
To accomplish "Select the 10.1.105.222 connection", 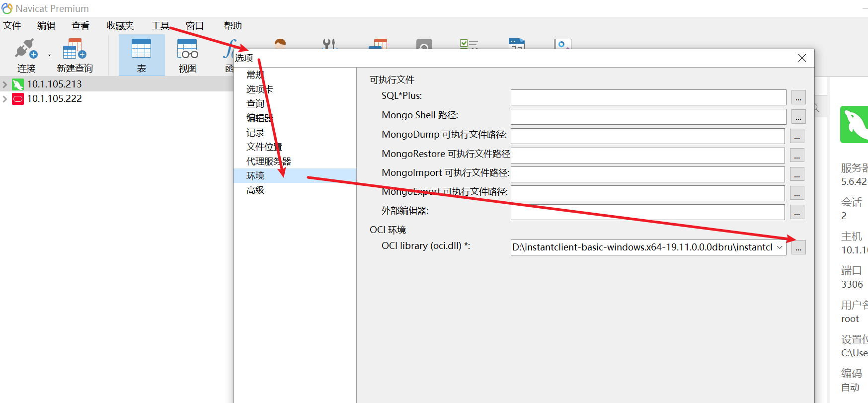I will tap(54, 99).
